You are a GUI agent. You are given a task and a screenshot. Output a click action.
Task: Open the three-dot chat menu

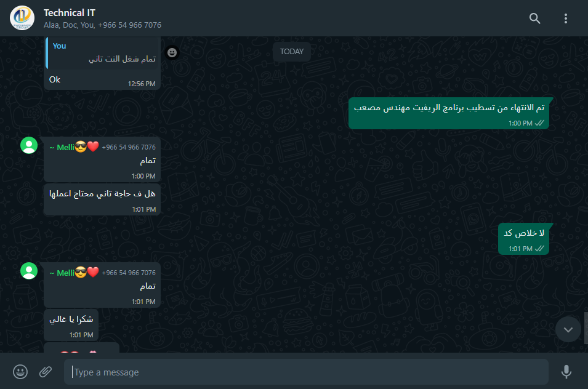pos(565,18)
